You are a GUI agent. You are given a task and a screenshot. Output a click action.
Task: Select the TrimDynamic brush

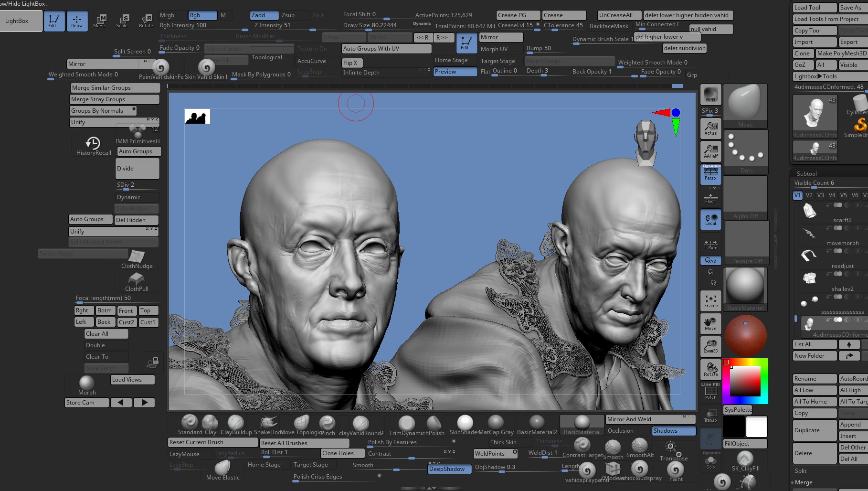(x=406, y=422)
